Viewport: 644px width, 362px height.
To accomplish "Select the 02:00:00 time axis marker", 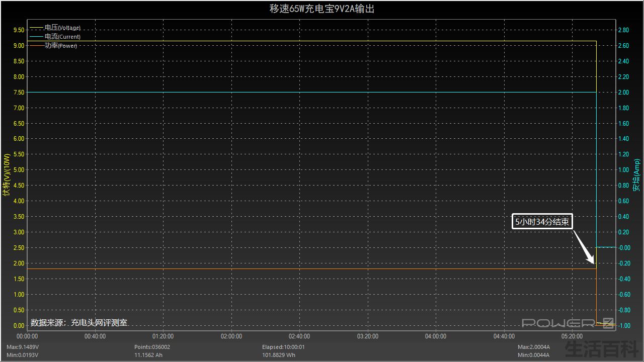I will click(x=231, y=336).
